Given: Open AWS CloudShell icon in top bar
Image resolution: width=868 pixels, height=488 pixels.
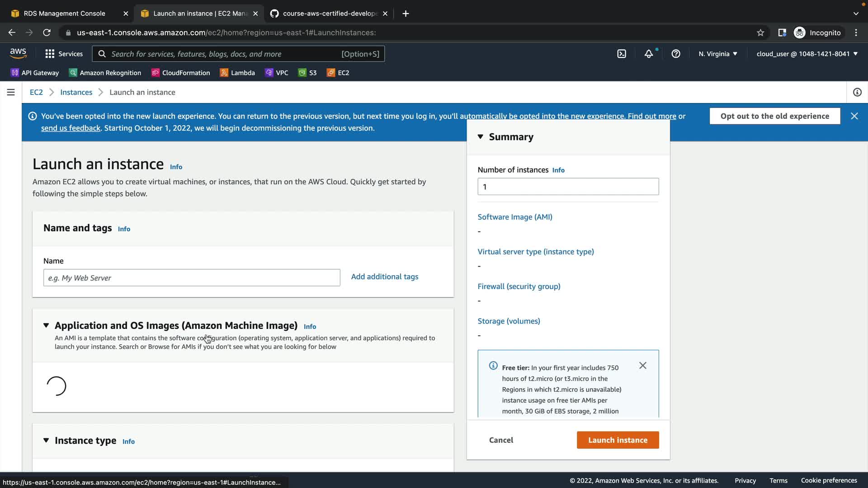Looking at the screenshot, I should pyautogui.click(x=622, y=54).
